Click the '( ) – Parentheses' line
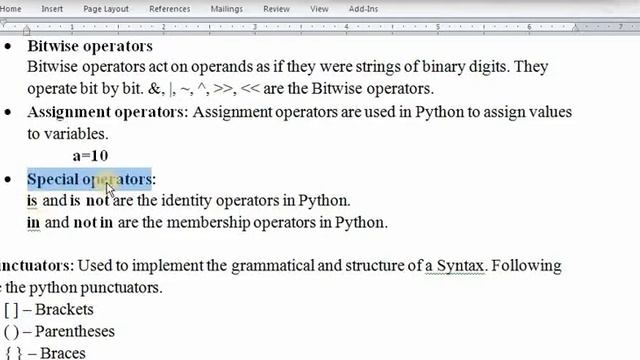This screenshot has height=360, width=640. (x=59, y=331)
